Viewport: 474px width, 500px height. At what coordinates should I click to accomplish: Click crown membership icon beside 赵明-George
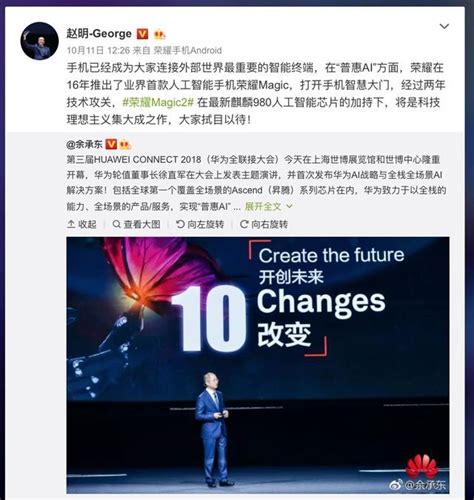pos(159,34)
